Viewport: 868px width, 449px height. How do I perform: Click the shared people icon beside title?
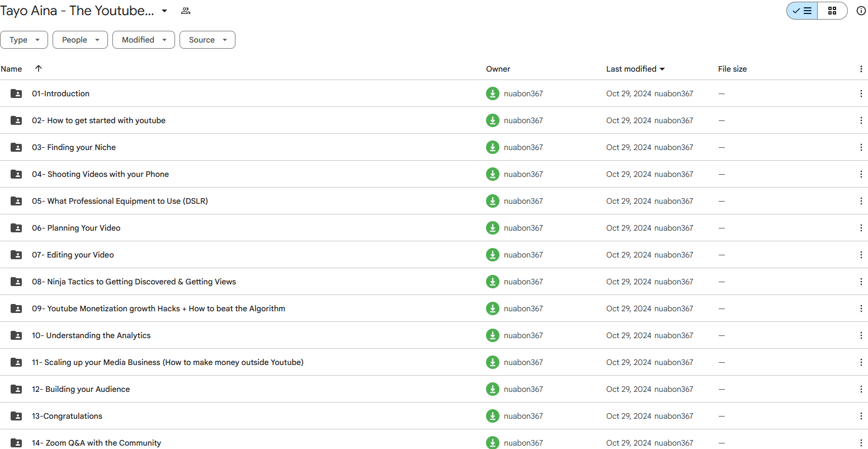pos(186,11)
